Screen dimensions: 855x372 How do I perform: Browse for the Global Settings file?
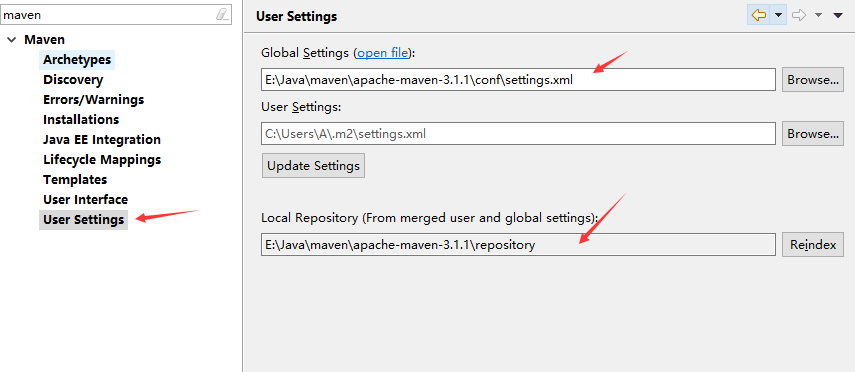click(x=813, y=80)
